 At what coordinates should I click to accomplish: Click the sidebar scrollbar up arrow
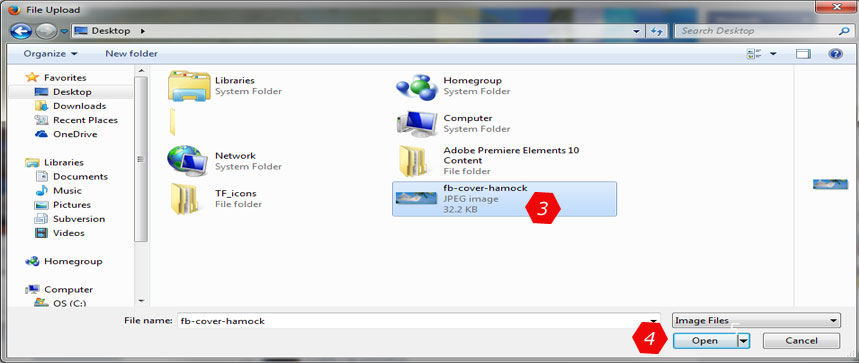pos(141,71)
